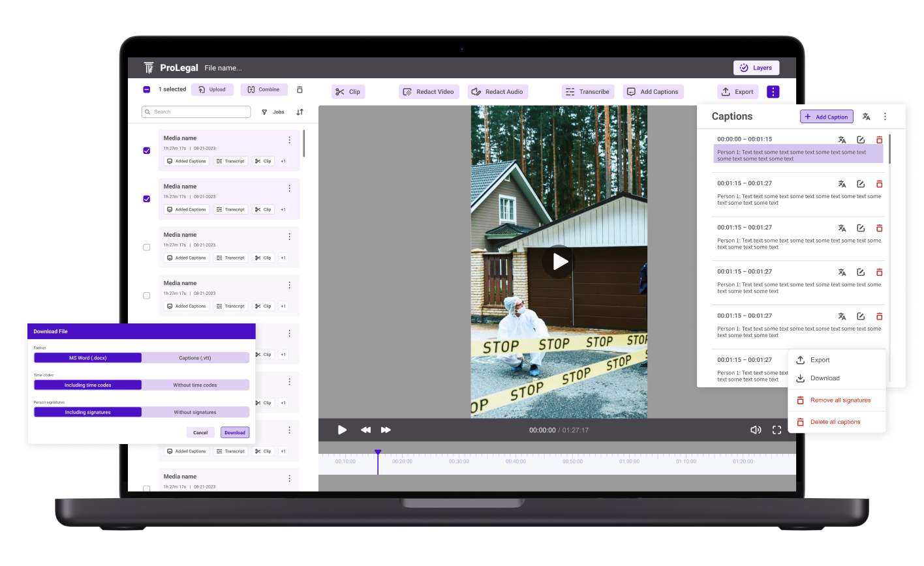Click the sort order arrows icon
924x566 pixels.
(x=300, y=112)
